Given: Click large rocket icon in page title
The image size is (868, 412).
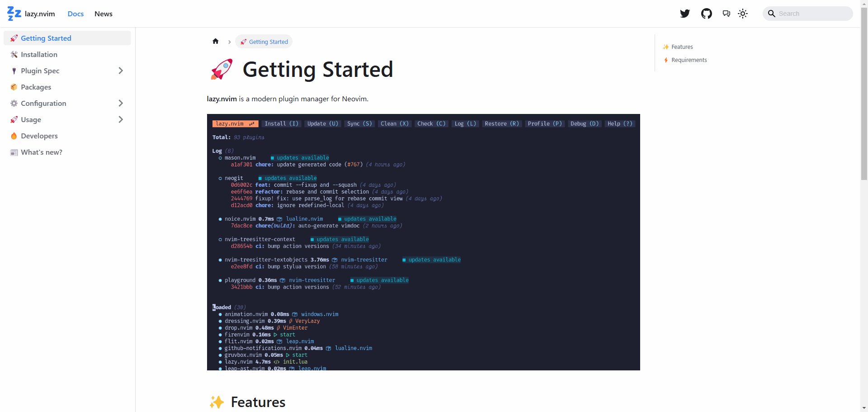Looking at the screenshot, I should pos(222,69).
